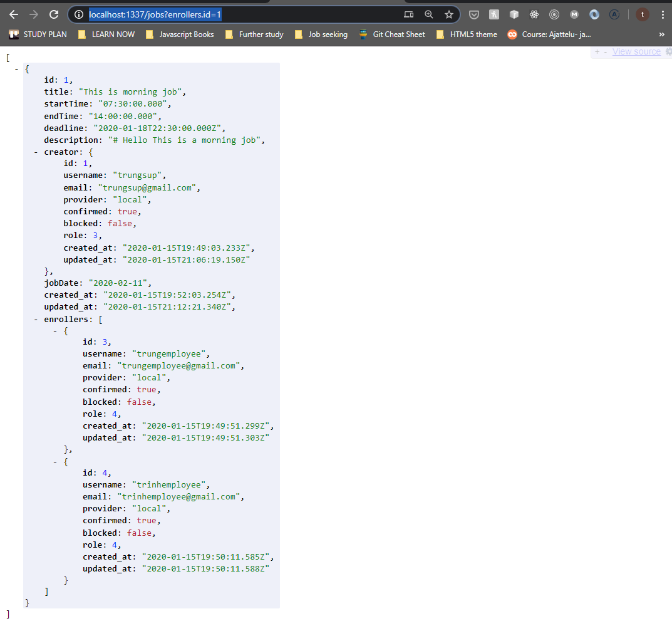
Task: Open the 't' profile avatar
Action: (x=642, y=14)
